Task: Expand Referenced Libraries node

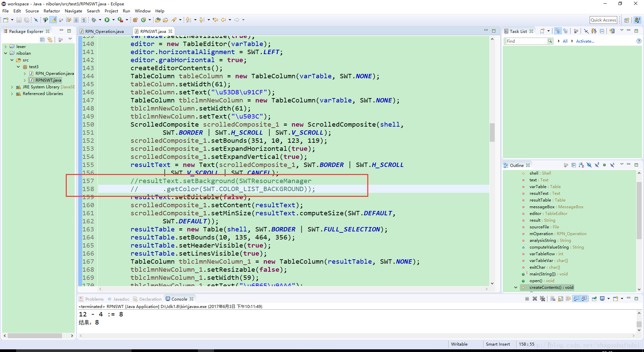Action: pos(12,93)
